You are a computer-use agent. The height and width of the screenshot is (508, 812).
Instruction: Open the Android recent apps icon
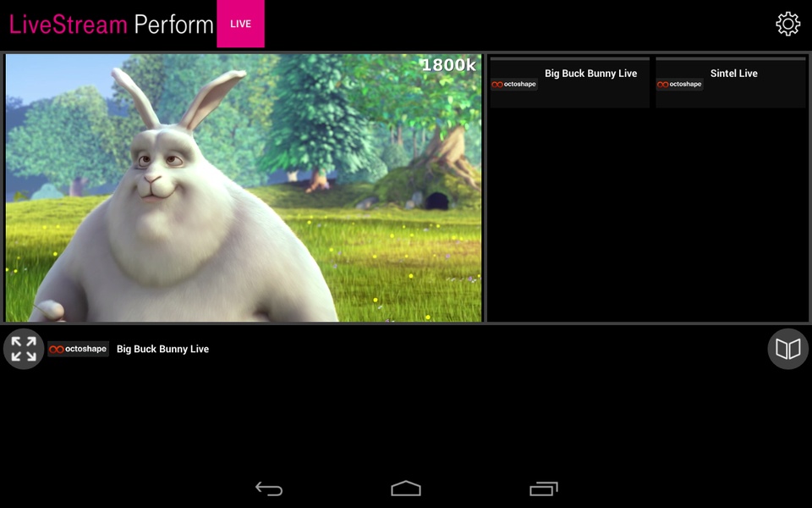coord(543,489)
